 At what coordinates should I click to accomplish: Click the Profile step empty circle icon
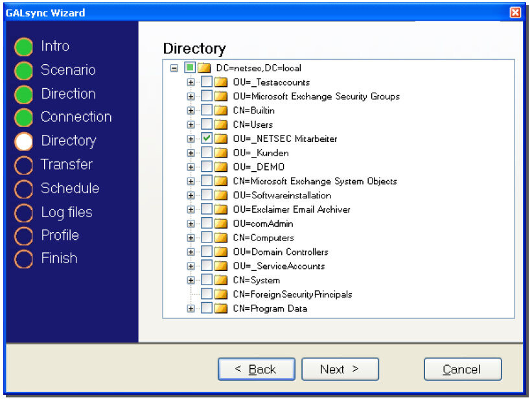coord(23,235)
